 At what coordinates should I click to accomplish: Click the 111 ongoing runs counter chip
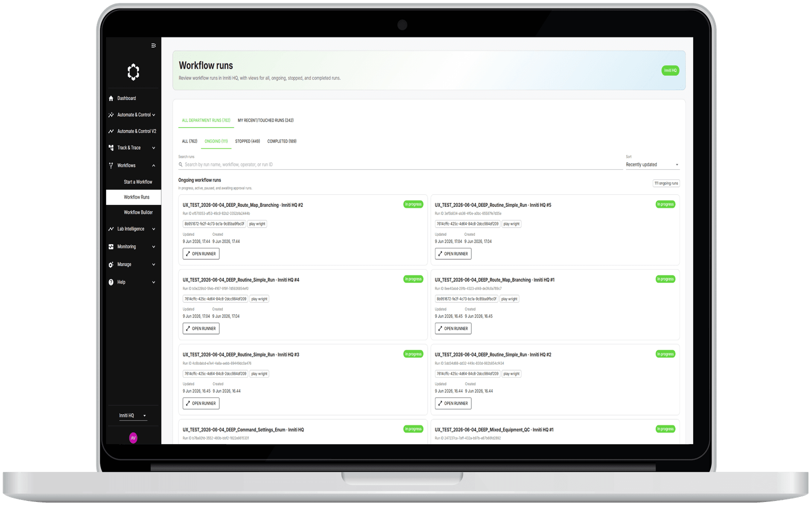[666, 184]
